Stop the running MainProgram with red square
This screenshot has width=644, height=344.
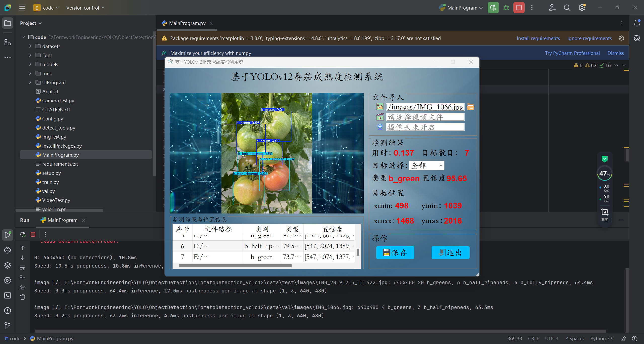(x=519, y=8)
